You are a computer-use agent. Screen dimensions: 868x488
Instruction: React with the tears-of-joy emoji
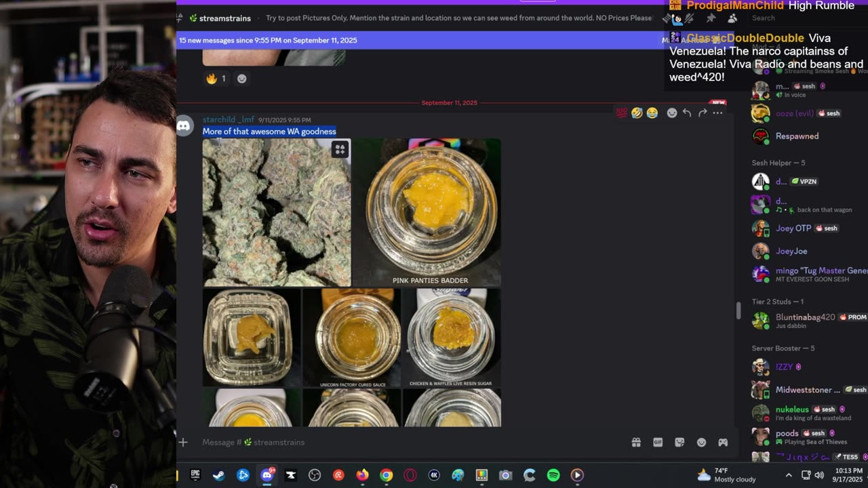tap(652, 113)
